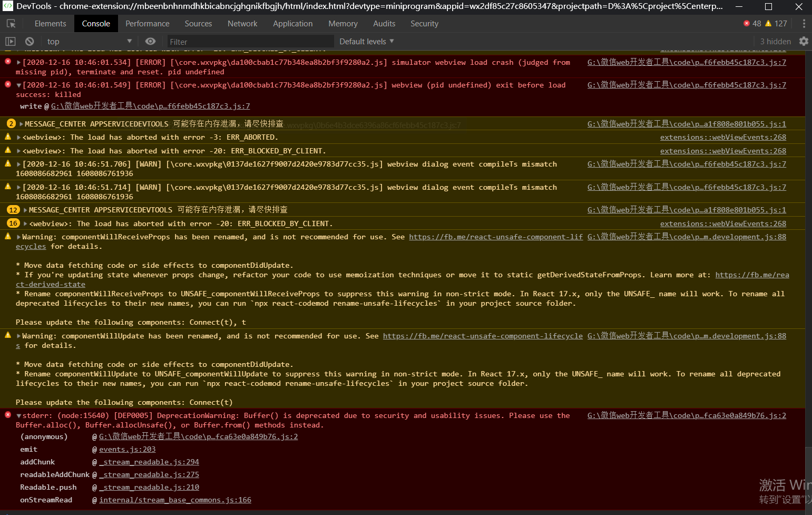Open _stream_readable.js:275 source link
The image size is (812, 515).
149,474
